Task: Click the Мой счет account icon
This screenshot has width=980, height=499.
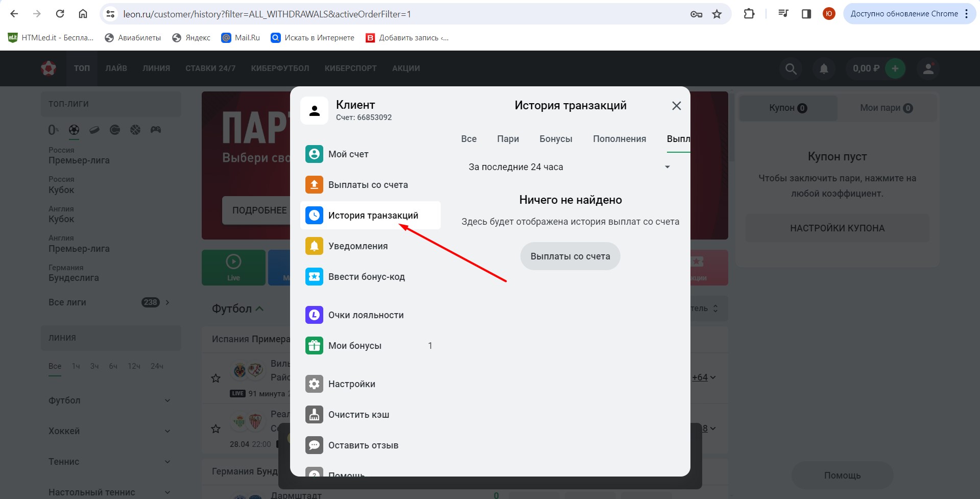Action: (x=314, y=154)
